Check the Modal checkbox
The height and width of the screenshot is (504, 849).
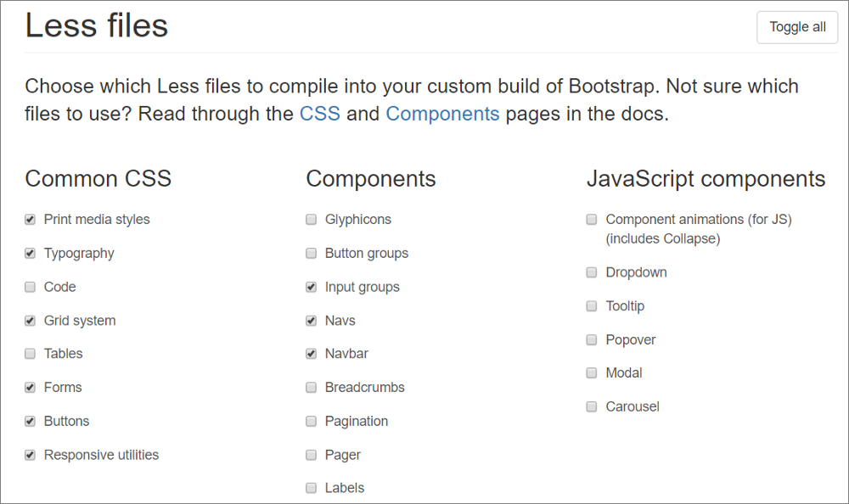[592, 373]
